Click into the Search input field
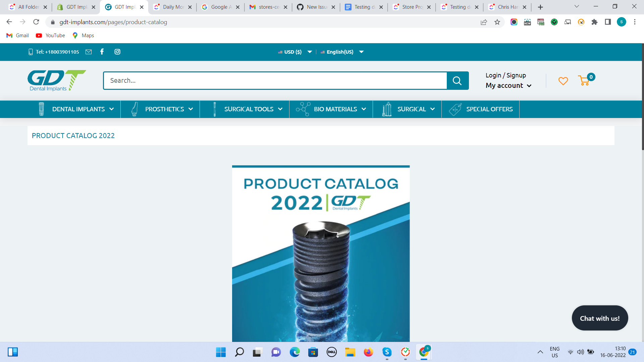The width and height of the screenshot is (644, 362). [275, 80]
